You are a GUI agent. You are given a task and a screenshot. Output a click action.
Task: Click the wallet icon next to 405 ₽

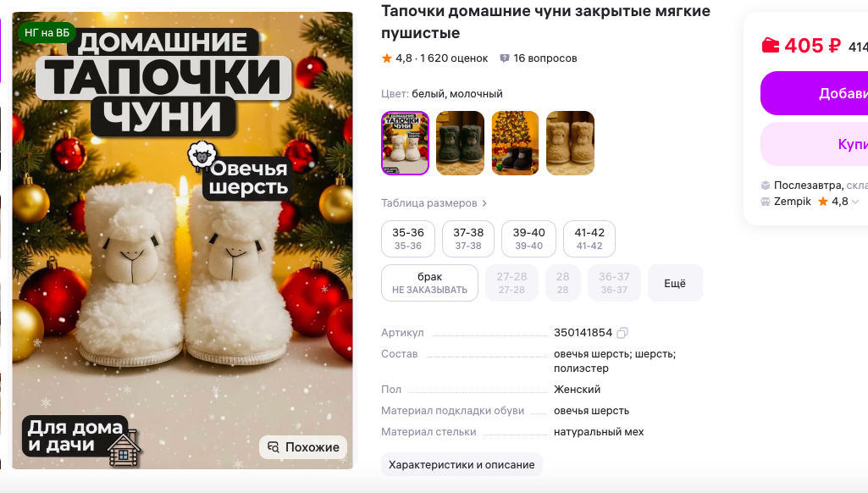[x=770, y=45]
